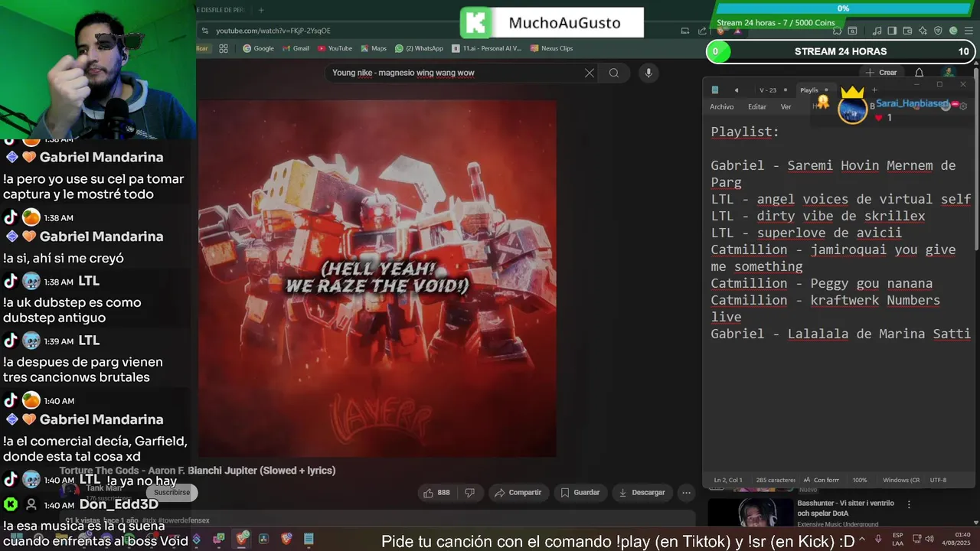Show hidden system tray icons chevron
Screen dimensions: 980x551
tap(862, 540)
